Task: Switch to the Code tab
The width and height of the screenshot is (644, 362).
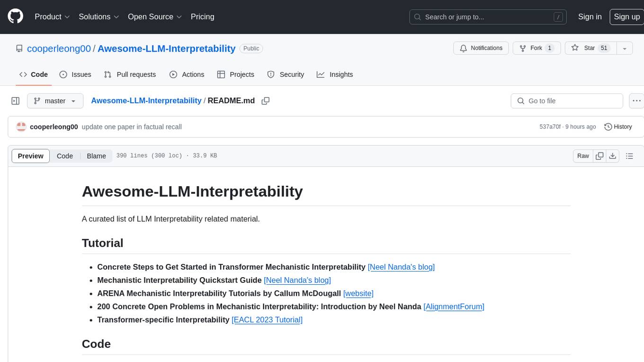Action: (34, 74)
